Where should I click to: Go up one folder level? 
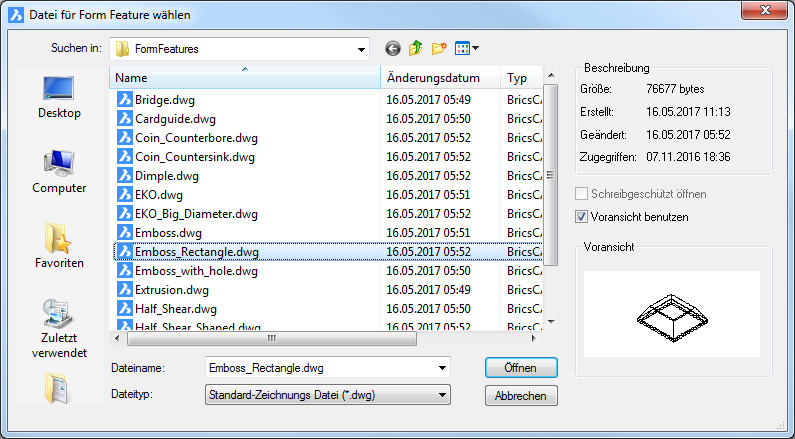[416, 48]
